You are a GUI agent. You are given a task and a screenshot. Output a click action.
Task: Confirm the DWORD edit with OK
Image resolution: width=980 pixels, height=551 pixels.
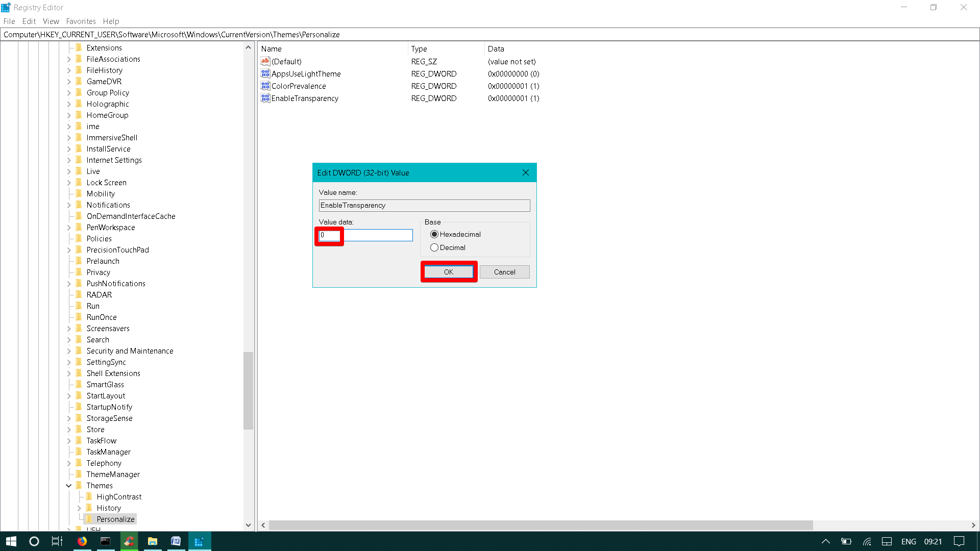(x=449, y=272)
